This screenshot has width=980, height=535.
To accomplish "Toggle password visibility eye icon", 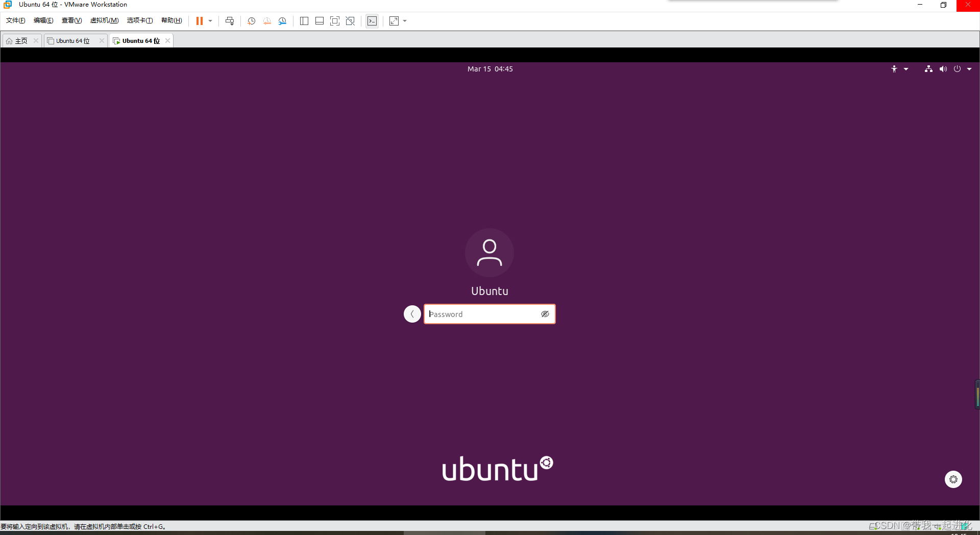I will [x=545, y=314].
